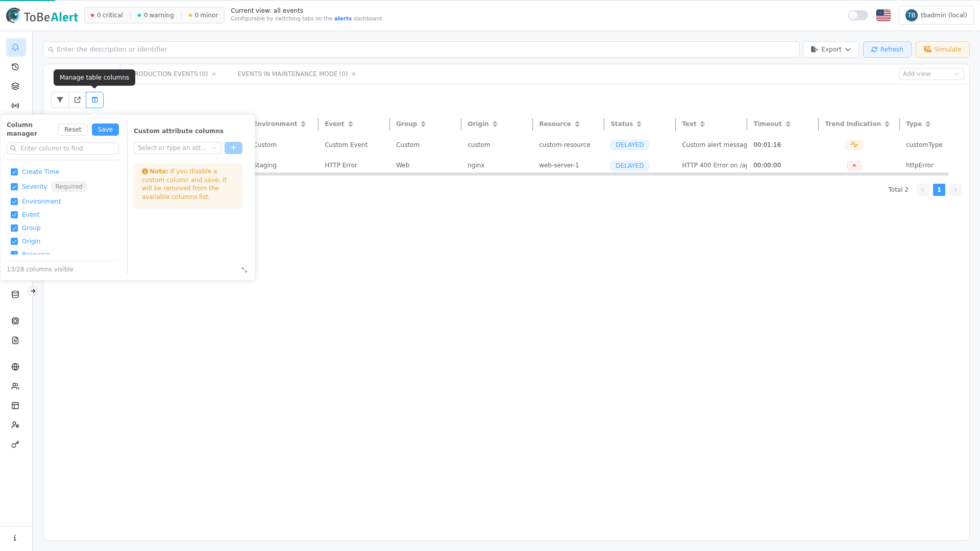The width and height of the screenshot is (980, 551).
Task: Uncheck the Create Time column checkbox
Action: (14, 172)
